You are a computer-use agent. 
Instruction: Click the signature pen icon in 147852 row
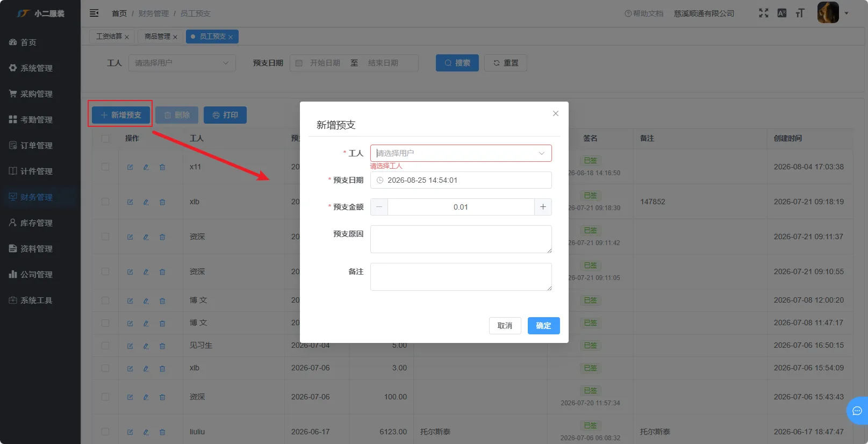click(x=146, y=202)
